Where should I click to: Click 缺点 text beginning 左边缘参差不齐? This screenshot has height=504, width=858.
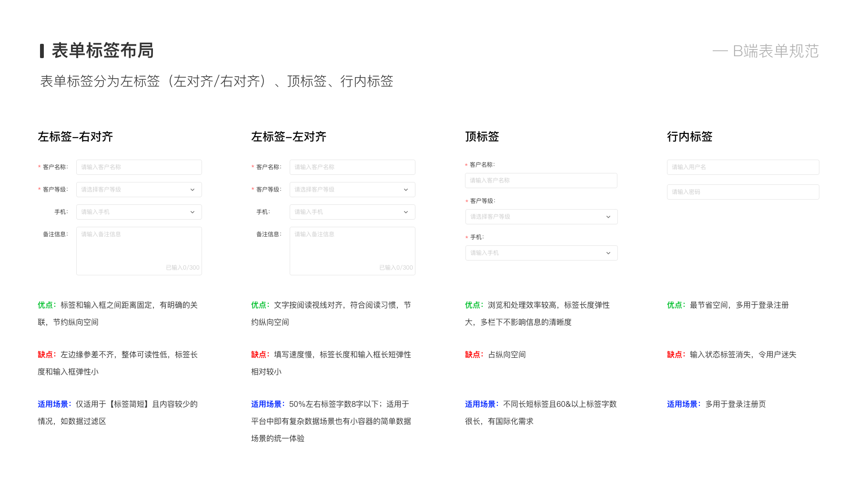coord(118,363)
